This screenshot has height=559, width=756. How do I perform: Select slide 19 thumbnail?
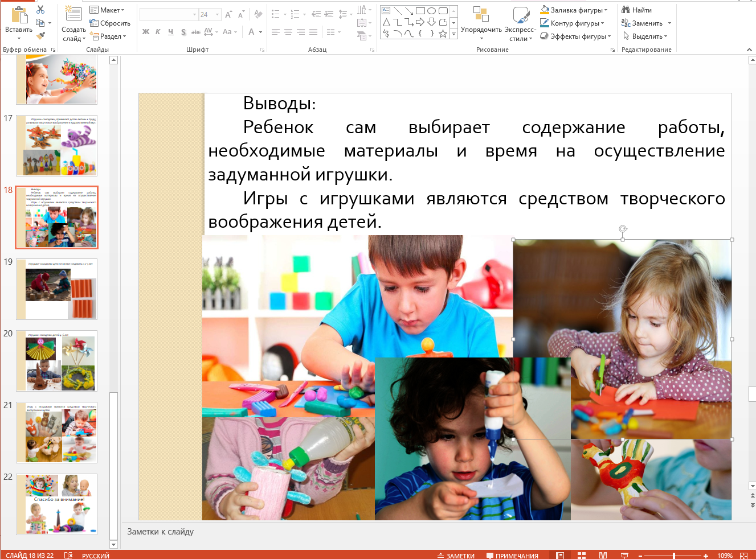[x=56, y=289]
